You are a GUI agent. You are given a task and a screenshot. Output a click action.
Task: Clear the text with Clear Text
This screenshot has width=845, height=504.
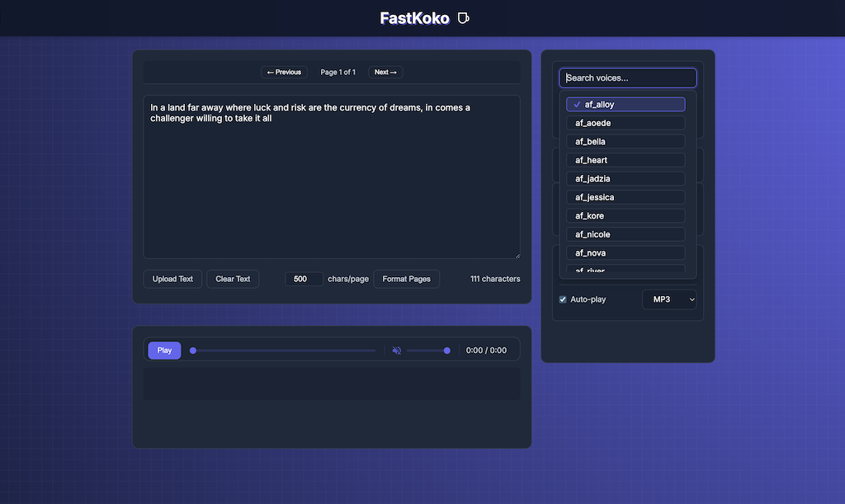click(x=232, y=279)
